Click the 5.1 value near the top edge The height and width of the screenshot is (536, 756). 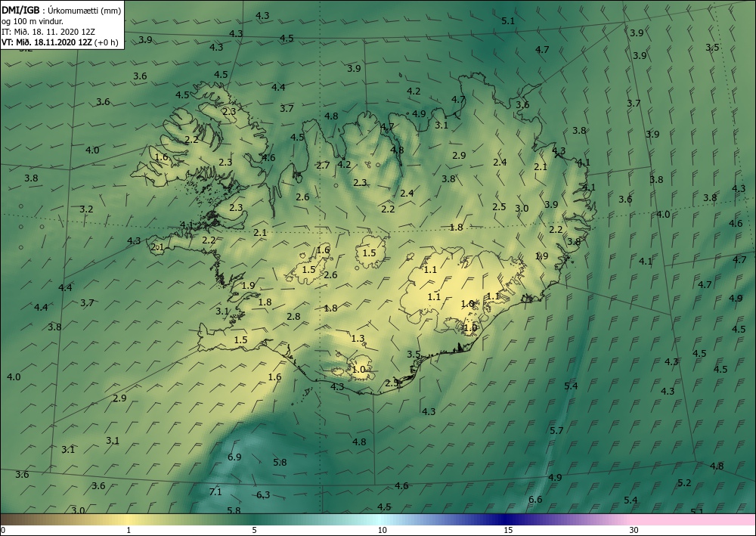click(508, 20)
